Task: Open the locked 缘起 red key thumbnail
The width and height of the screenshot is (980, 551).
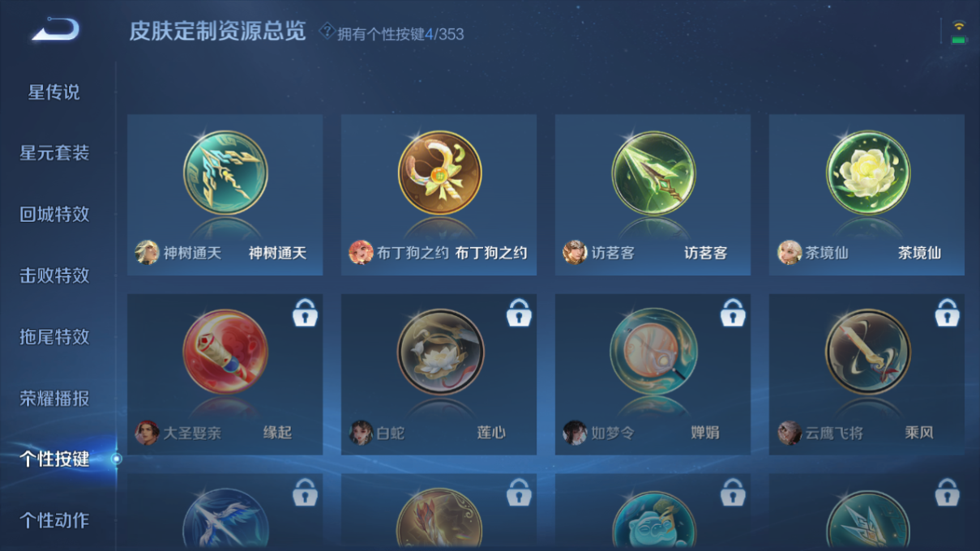Action: pos(225,352)
